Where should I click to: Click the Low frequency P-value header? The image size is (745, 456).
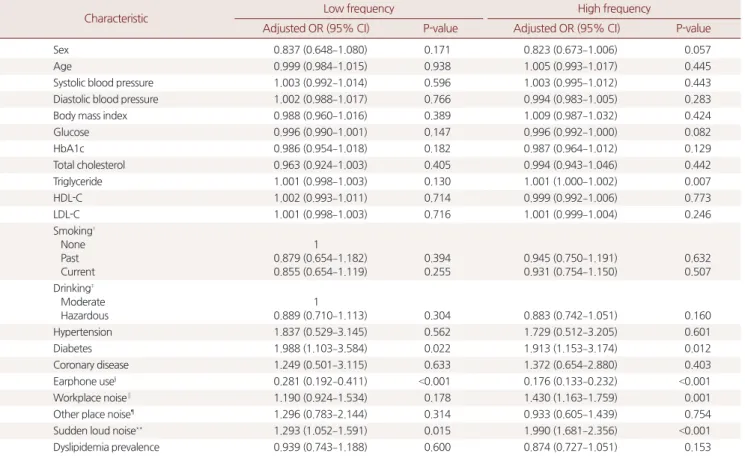coord(440,28)
